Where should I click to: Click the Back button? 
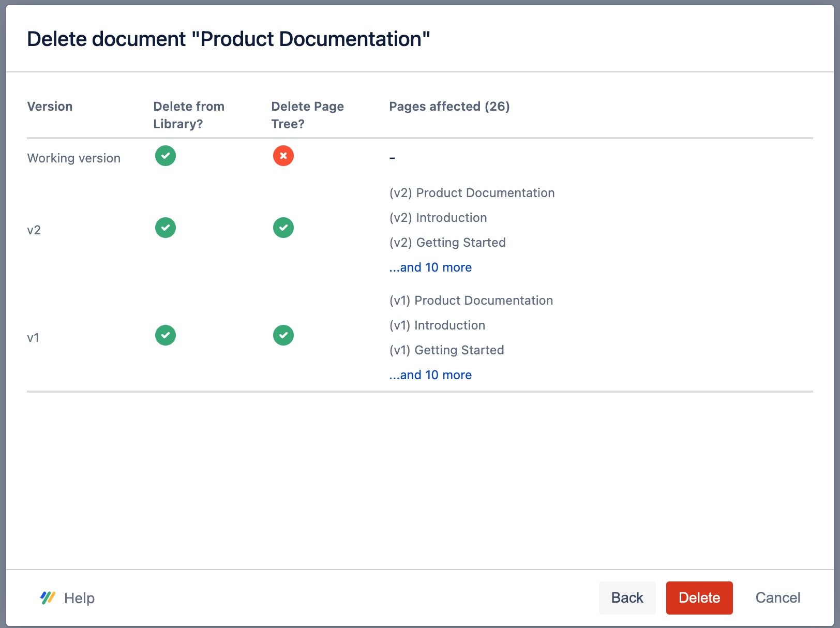pos(627,598)
